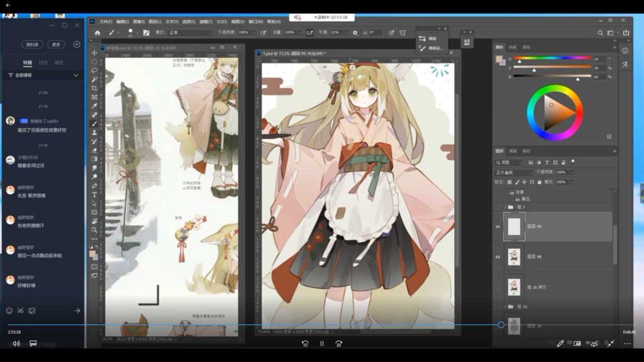Click the foreground color swatch in color panel
The height and width of the screenshot is (362, 644).
click(499, 58)
